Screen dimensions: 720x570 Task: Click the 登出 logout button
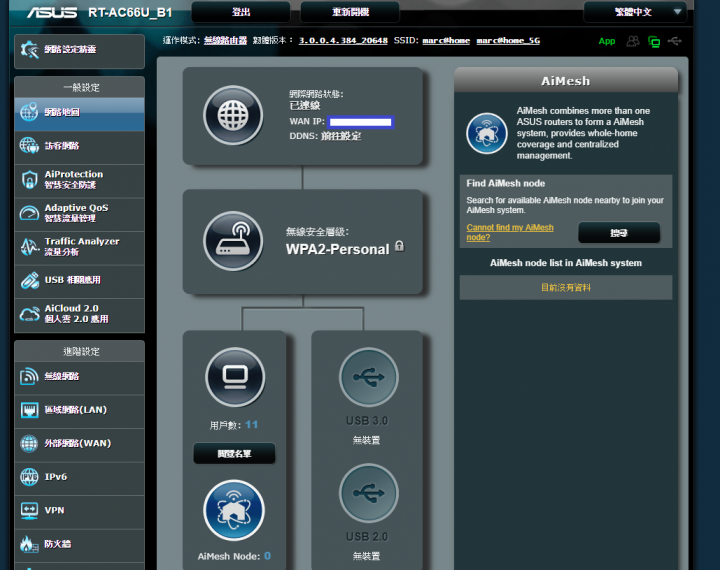tap(241, 12)
